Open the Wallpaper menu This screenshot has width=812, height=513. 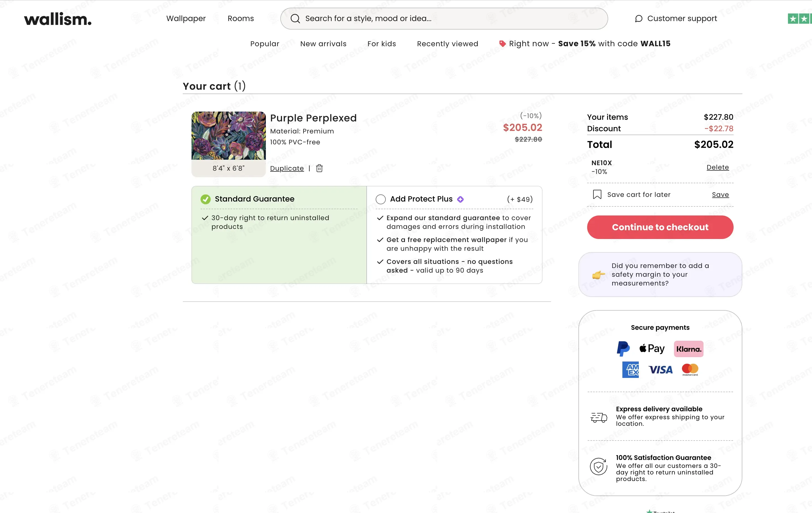[x=186, y=19]
